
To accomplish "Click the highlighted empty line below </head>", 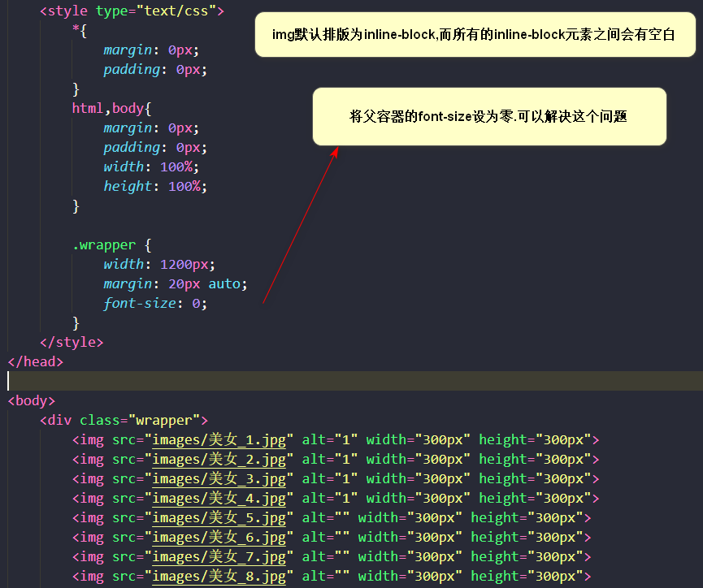I will click(x=355, y=381).
